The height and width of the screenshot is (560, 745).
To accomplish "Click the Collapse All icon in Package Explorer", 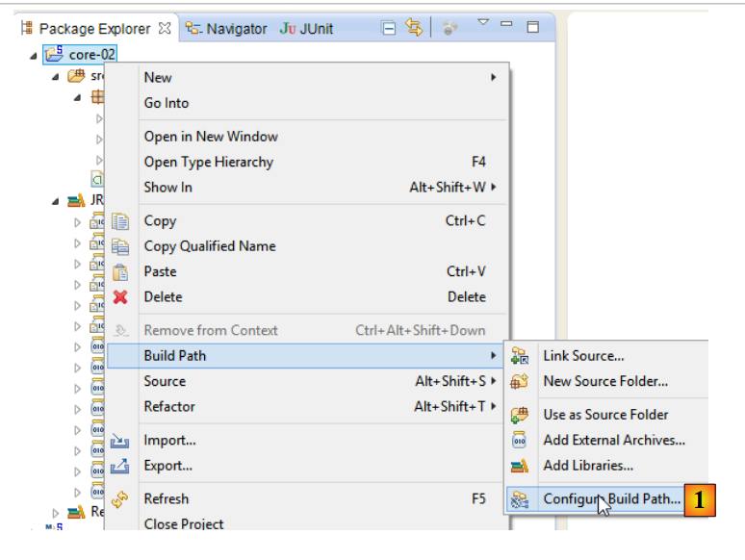I will (389, 28).
